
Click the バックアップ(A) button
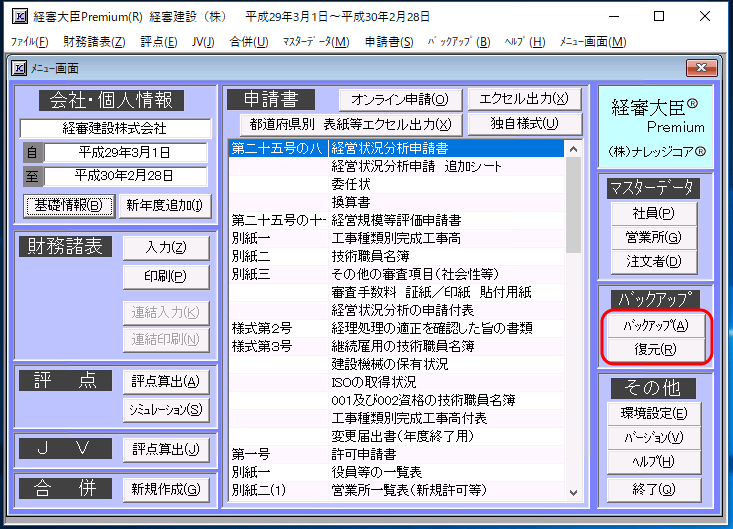655,326
